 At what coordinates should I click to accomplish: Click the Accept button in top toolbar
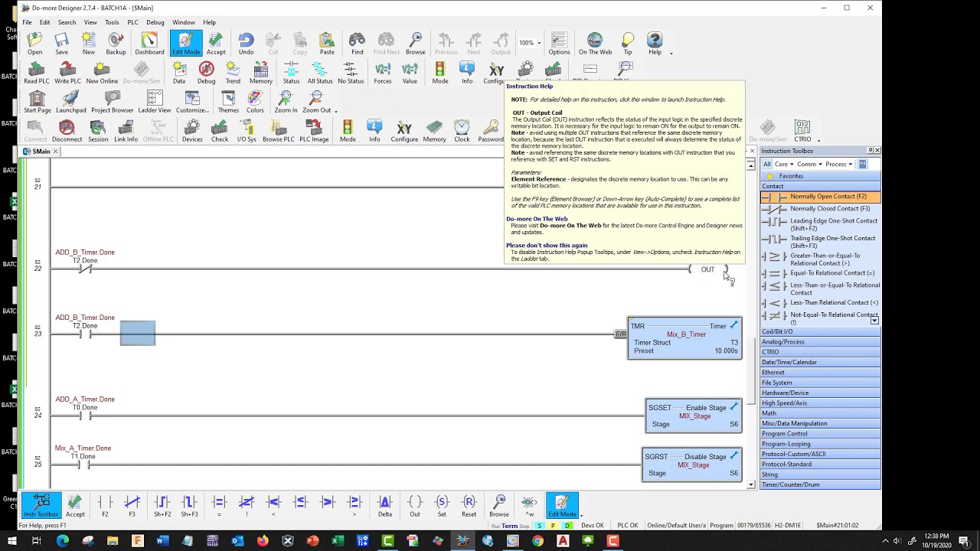pyautogui.click(x=216, y=44)
